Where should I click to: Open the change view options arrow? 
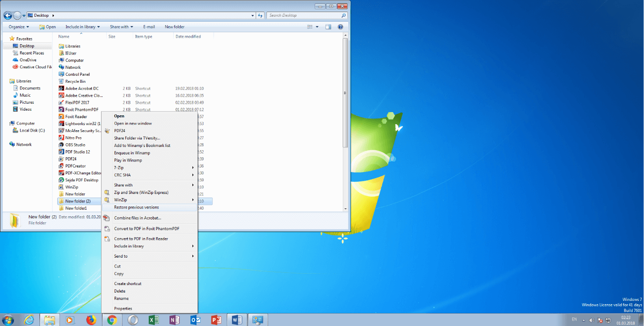(317, 27)
